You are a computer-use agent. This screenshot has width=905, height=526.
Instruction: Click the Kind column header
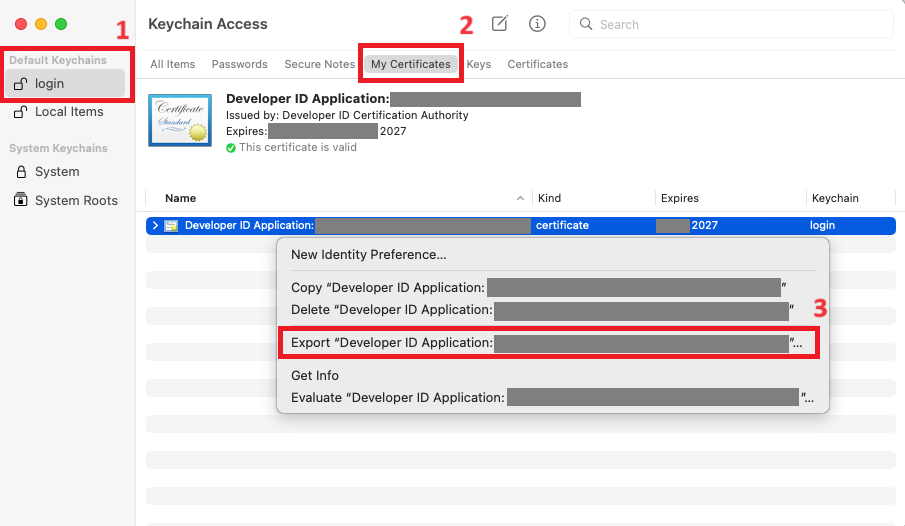coord(593,198)
